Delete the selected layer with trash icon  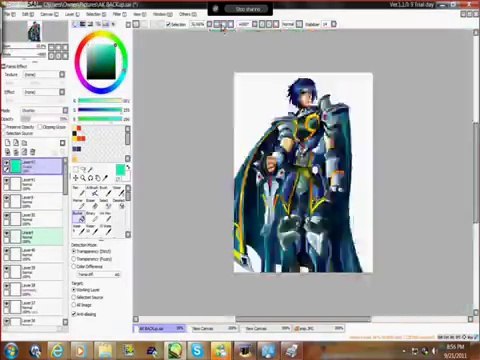click(33, 152)
